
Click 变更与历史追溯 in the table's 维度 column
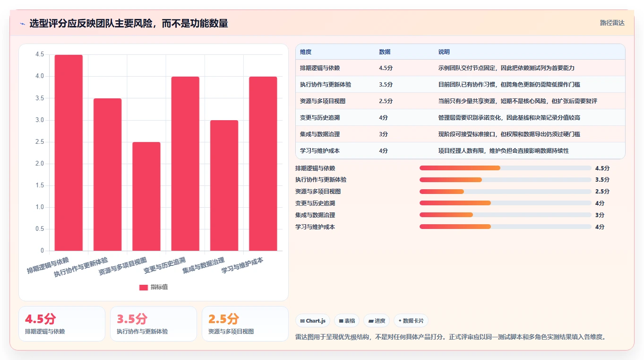[x=320, y=118]
